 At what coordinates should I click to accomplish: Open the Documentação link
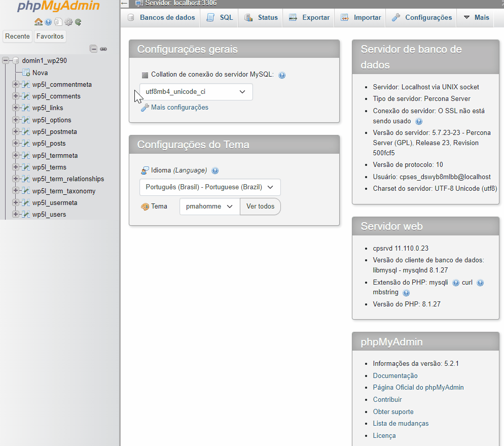pos(395,375)
